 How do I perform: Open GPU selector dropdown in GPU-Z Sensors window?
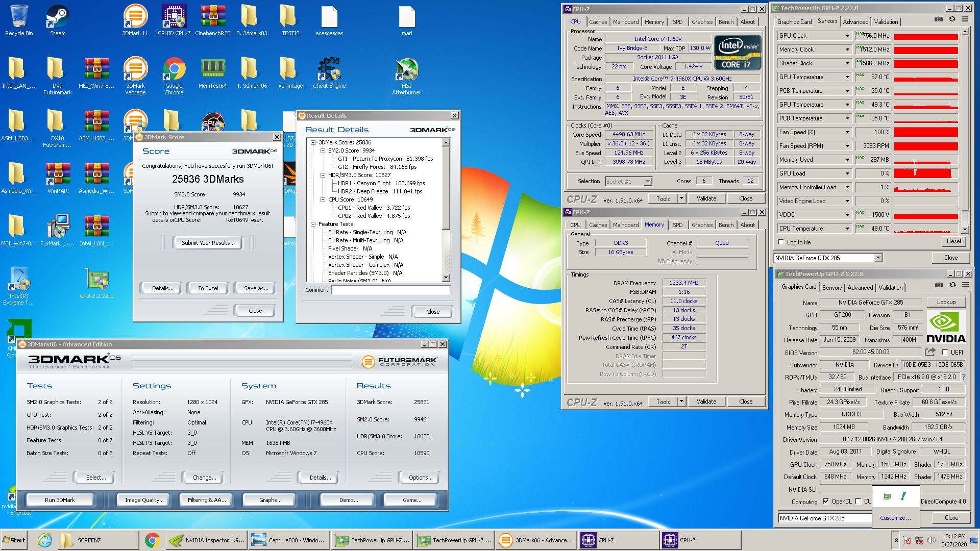tap(878, 258)
